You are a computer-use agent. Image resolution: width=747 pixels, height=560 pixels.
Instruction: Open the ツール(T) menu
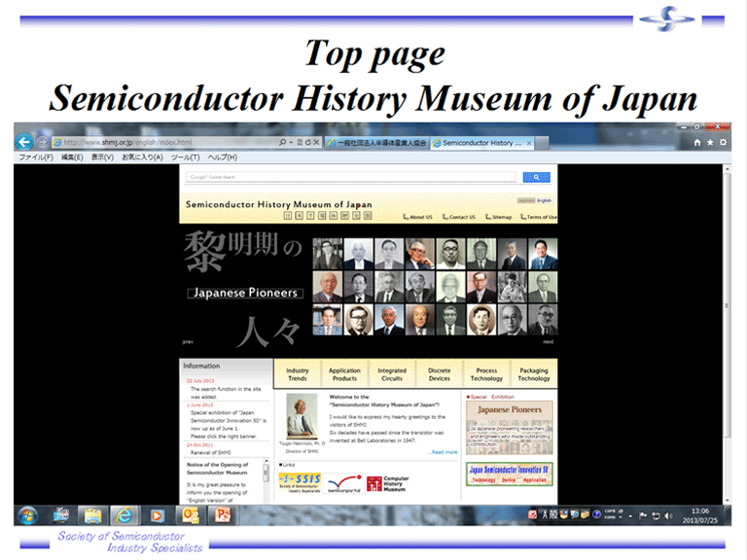pos(186,157)
